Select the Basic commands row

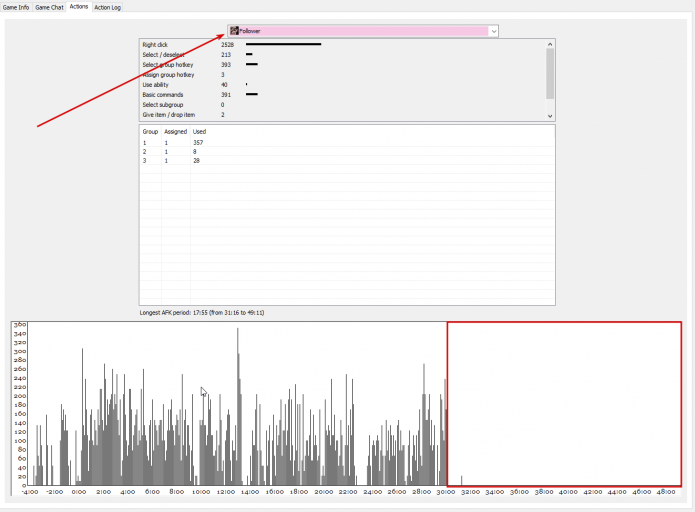click(x=343, y=94)
